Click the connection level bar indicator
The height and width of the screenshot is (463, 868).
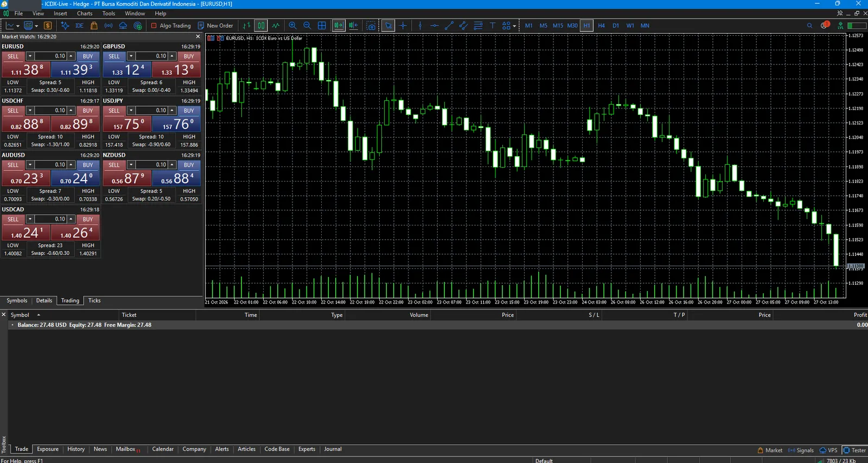point(857,25)
